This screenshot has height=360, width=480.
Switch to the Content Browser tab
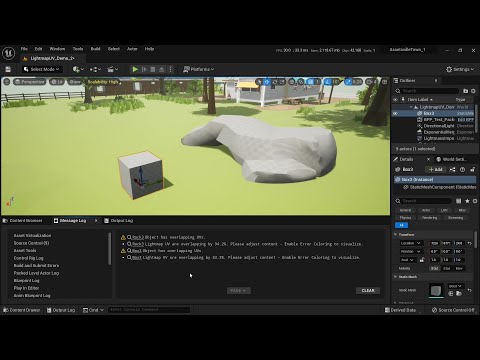point(23,221)
